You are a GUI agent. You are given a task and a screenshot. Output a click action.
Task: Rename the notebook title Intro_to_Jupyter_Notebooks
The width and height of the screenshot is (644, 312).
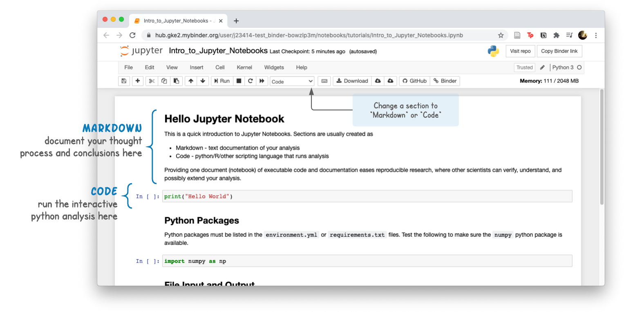click(218, 51)
